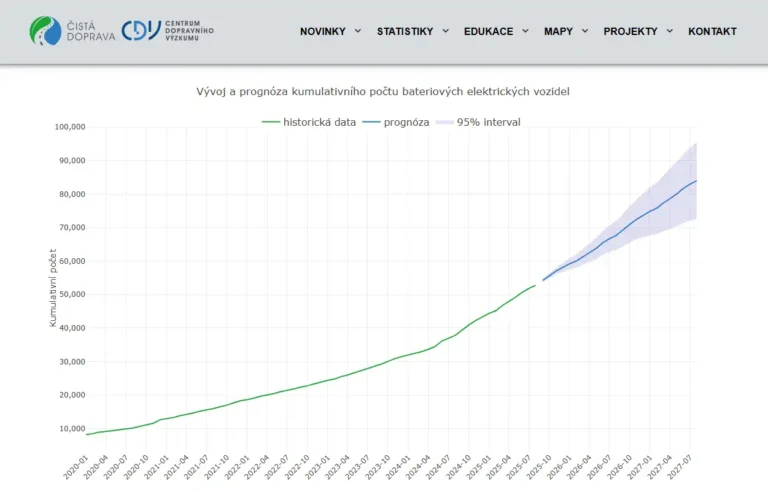
Task: Select the STATISTIKY menu label
Action: point(405,31)
